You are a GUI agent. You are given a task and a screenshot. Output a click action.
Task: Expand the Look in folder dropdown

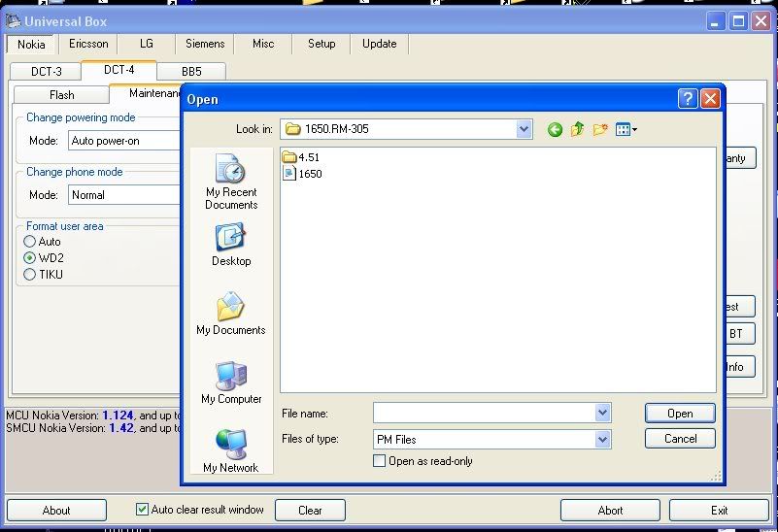point(524,129)
